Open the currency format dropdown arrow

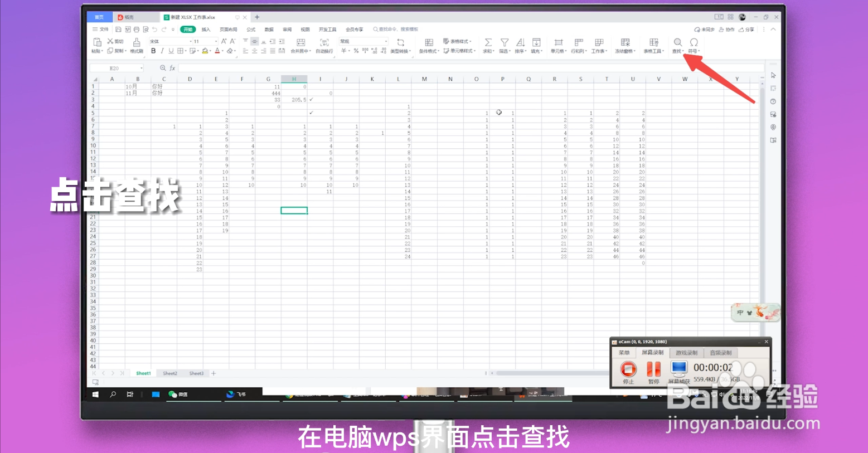point(348,51)
